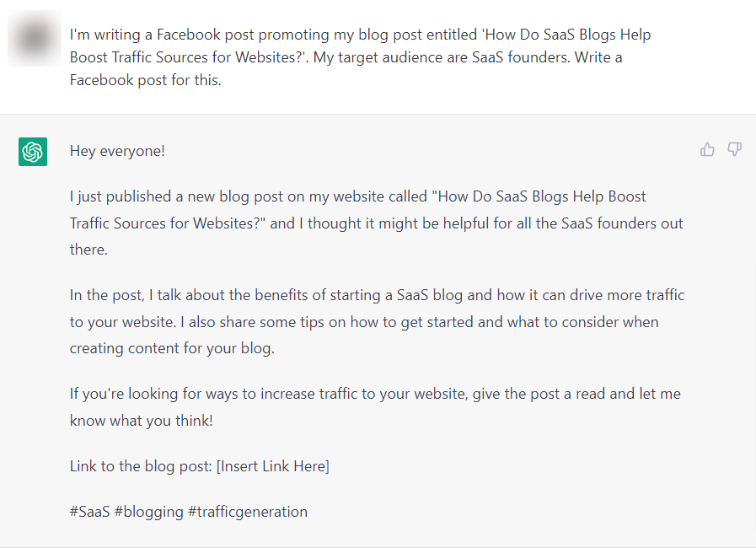Image resolution: width=756 pixels, height=548 pixels.
Task: Click 'Link to the blog post:' text
Action: 141,465
